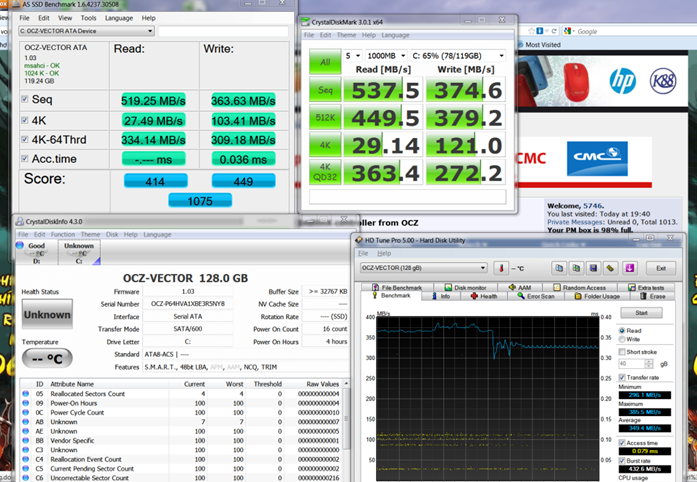This screenshot has width=697, height=482.
Task: Click the green Seq button in CrystalDiskMark
Action: pyautogui.click(x=325, y=90)
